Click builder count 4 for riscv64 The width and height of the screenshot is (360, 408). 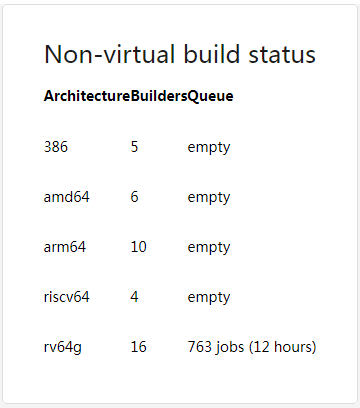[134, 297]
